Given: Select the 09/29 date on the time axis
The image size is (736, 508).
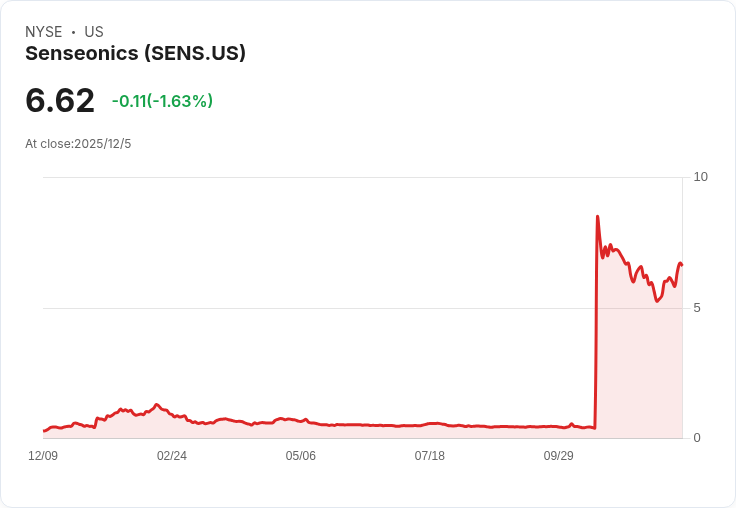Looking at the screenshot, I should tap(558, 456).
